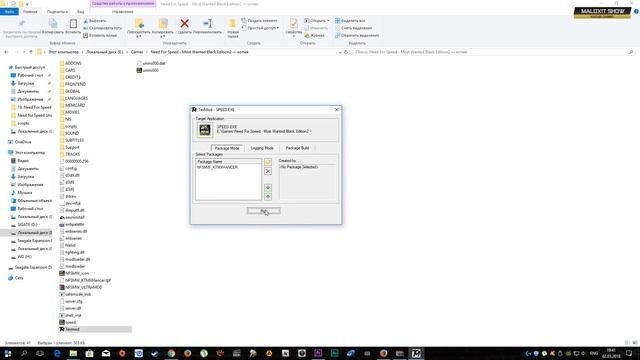The image size is (640, 360).
Task: Click the Refresh button next to address bar
Action: pos(346,52)
